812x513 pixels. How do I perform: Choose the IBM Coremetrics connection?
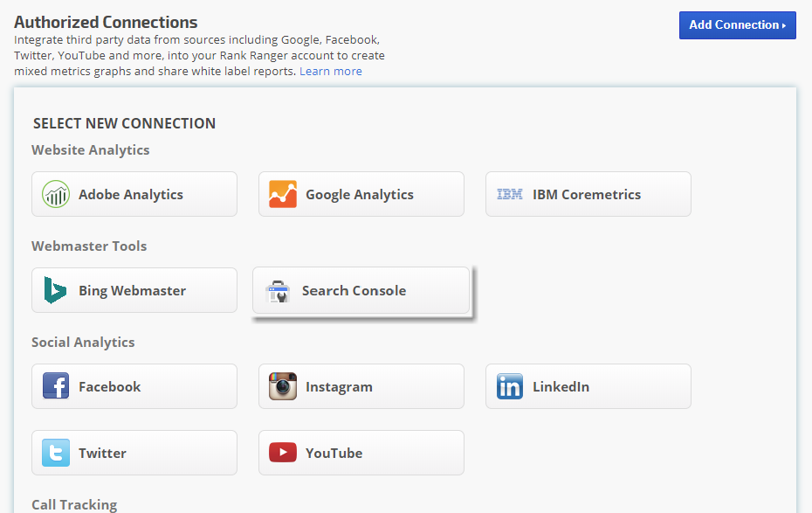point(588,194)
